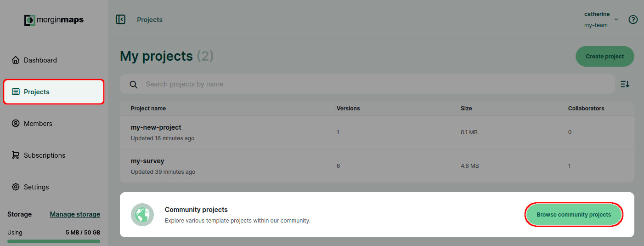Image resolution: width=644 pixels, height=246 pixels.
Task: Click the My projects heading
Action: pyautogui.click(x=156, y=56)
